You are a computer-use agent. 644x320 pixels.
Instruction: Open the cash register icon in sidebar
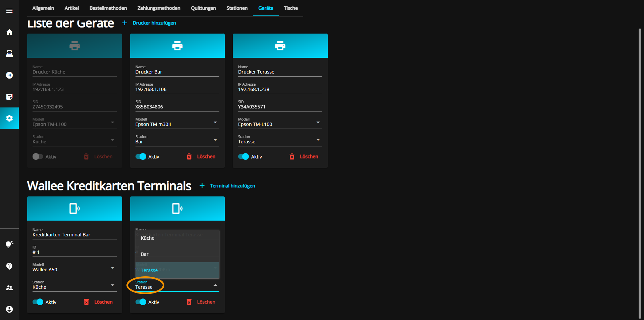(9, 54)
